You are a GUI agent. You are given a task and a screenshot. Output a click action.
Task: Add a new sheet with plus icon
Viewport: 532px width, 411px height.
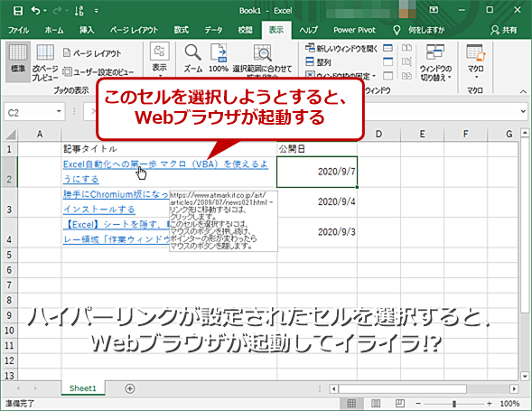pos(130,388)
